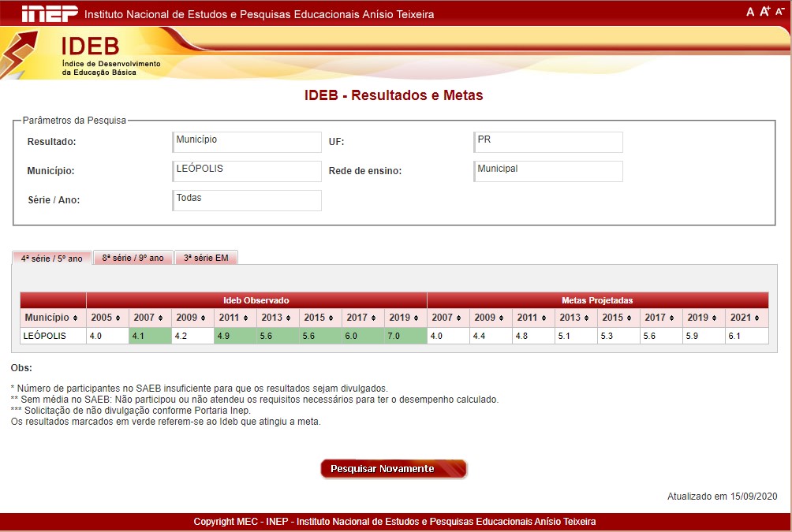The height and width of the screenshot is (532, 792).
Task: Click projected 2009 target 4.4
Action: click(x=491, y=336)
